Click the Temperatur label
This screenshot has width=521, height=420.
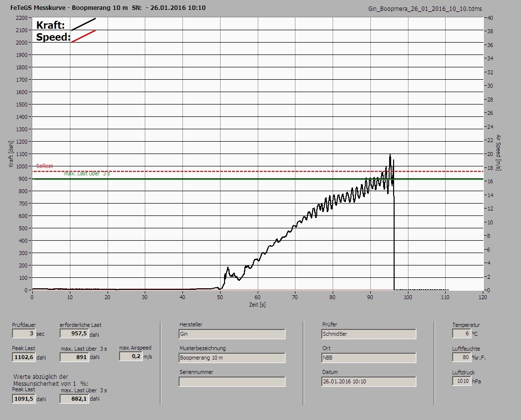tap(466, 325)
